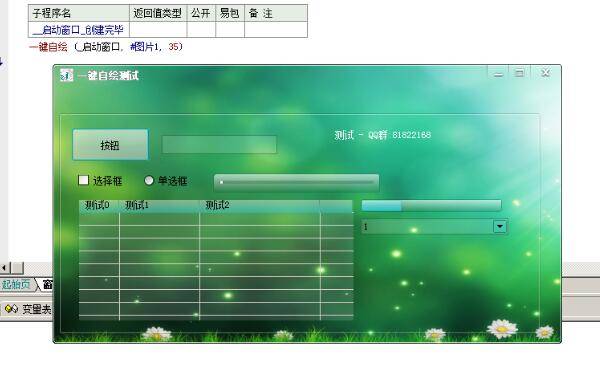Click the 一键自绘 code line in editor
The width and height of the screenshot is (600, 377).
click(x=106, y=47)
